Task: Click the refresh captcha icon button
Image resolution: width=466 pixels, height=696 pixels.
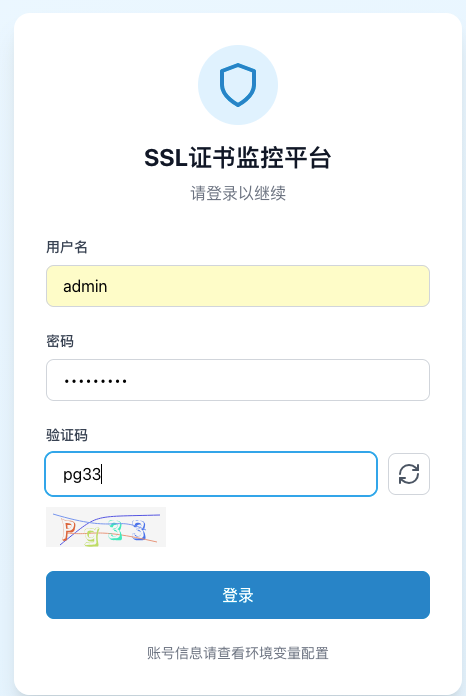Action: point(409,474)
